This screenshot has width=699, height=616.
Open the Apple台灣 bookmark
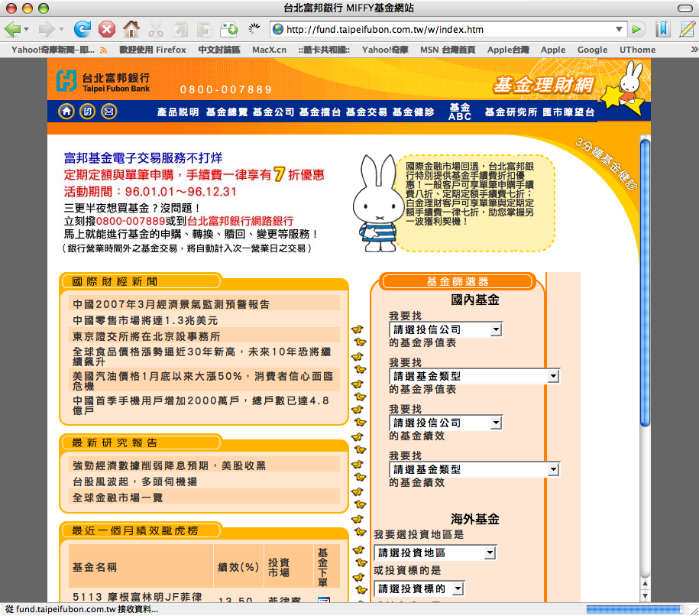[x=508, y=50]
